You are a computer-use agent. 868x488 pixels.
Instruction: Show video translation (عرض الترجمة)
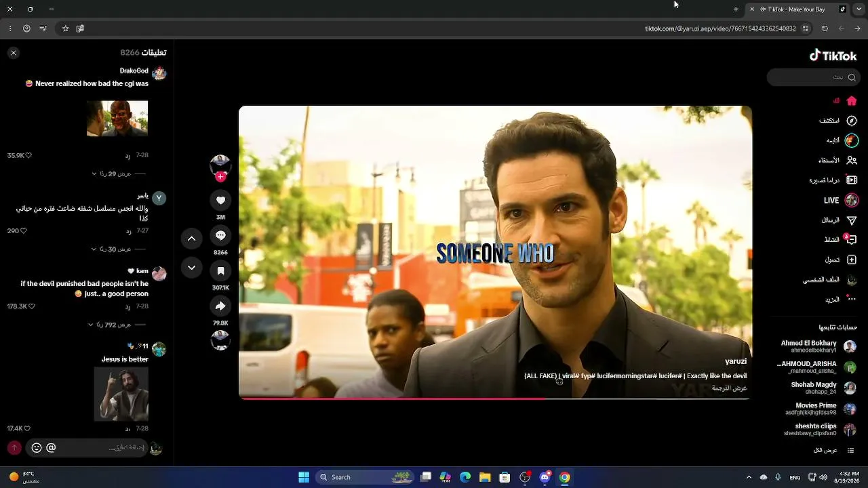point(729,388)
